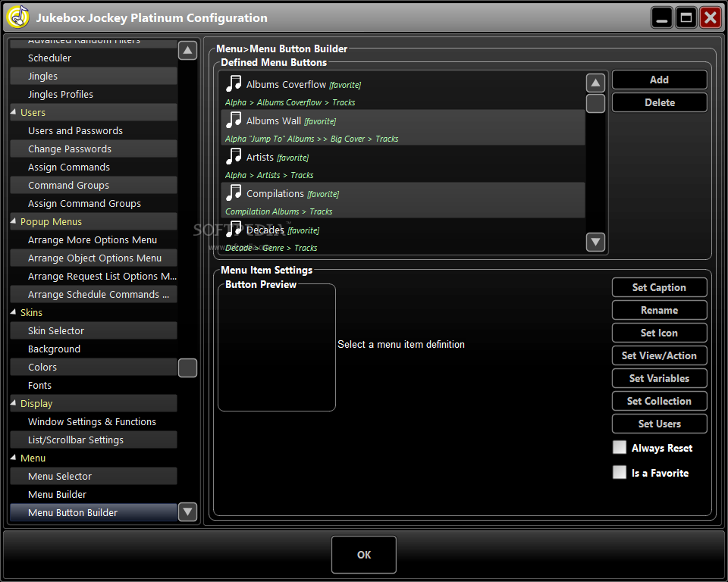The width and height of the screenshot is (728, 582).
Task: Open Arrange Request List Options entry
Action: point(94,276)
